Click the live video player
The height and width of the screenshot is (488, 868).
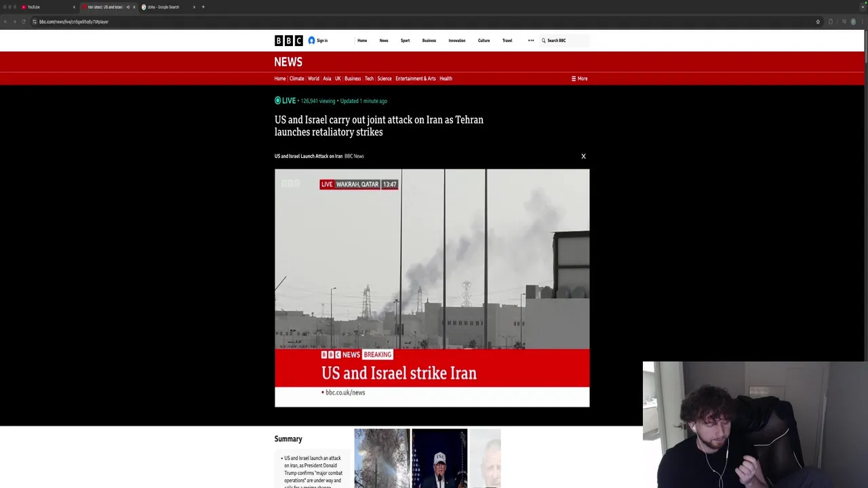[x=432, y=288]
